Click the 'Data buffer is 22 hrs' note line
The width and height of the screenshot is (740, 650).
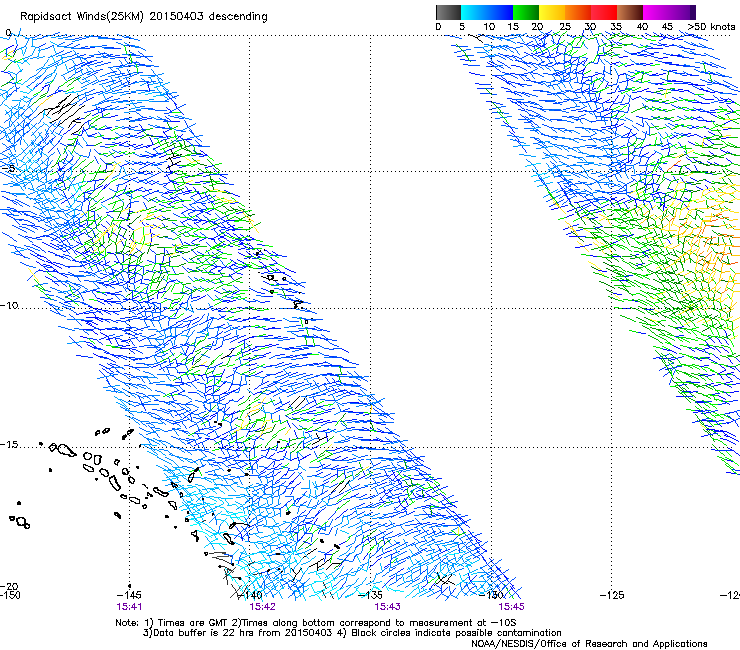(352, 633)
